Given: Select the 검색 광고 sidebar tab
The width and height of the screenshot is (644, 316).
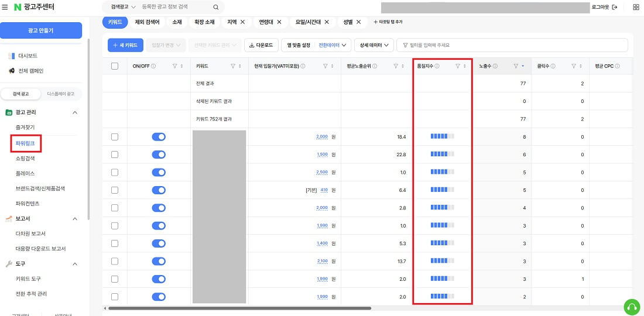Looking at the screenshot, I should [x=21, y=94].
